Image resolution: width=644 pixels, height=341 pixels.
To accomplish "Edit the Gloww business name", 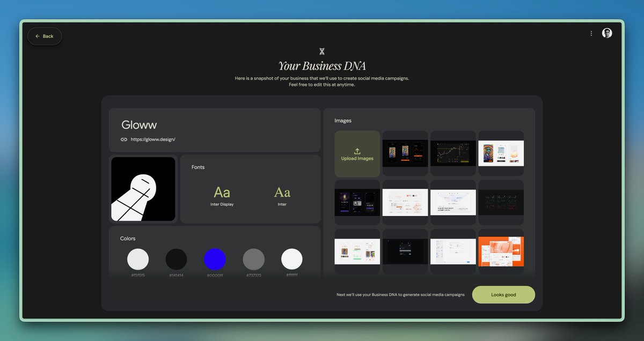I will (x=139, y=125).
